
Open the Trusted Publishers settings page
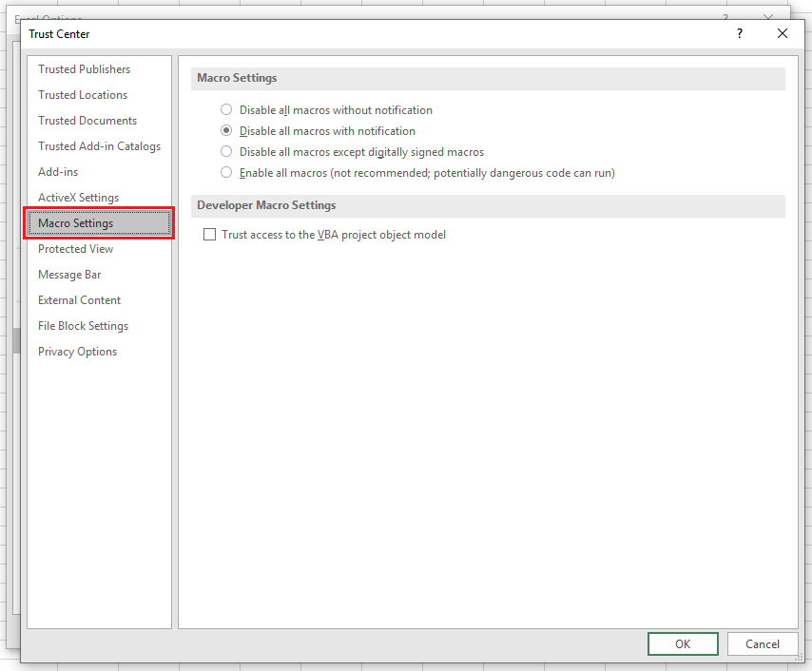(84, 68)
